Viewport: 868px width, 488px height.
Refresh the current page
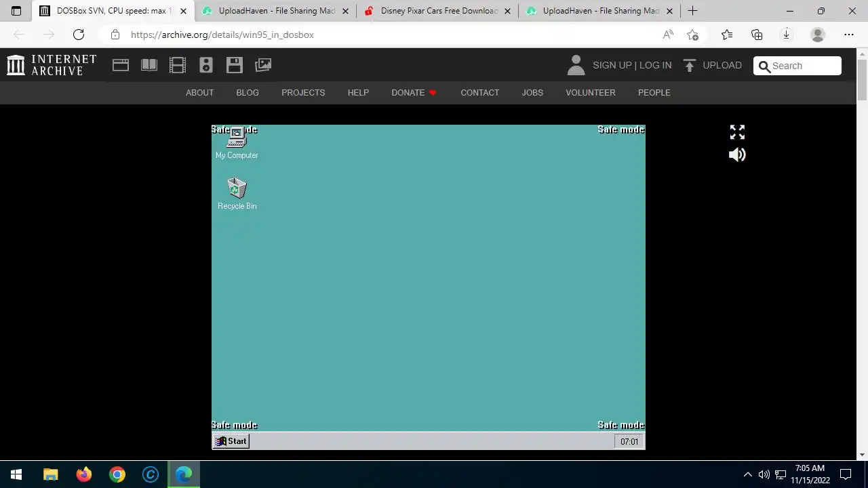click(x=79, y=35)
